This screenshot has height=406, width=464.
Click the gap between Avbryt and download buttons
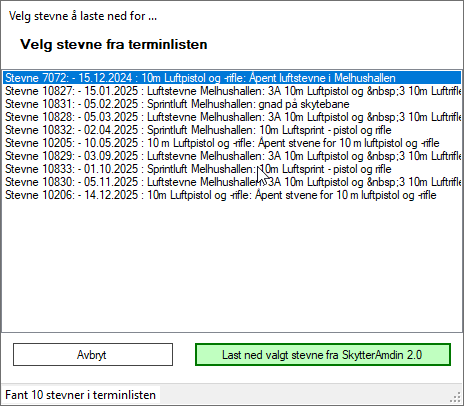[184, 355]
